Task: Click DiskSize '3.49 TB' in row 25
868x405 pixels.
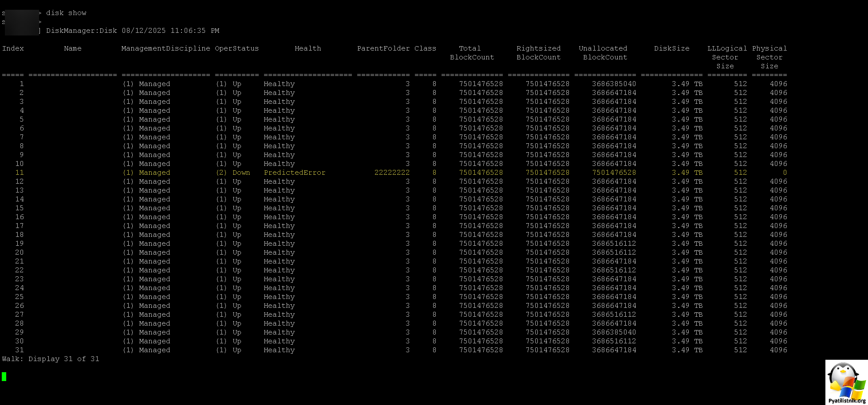Action: coord(687,297)
